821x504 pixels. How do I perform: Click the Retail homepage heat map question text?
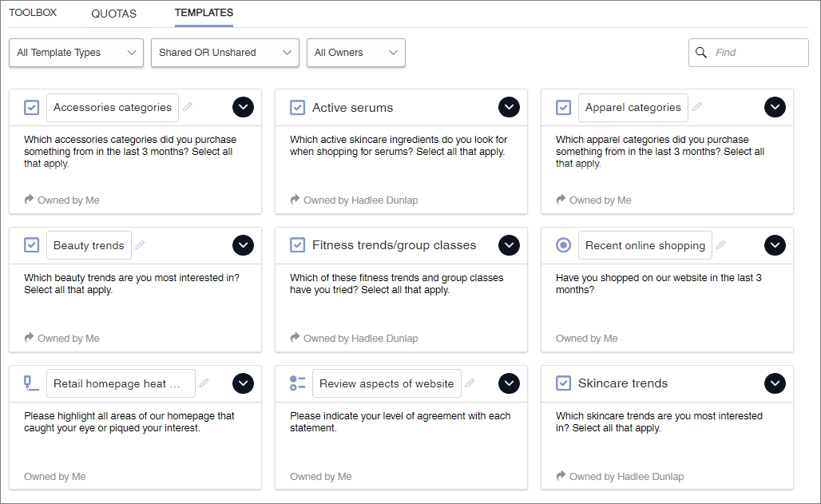pos(129,422)
